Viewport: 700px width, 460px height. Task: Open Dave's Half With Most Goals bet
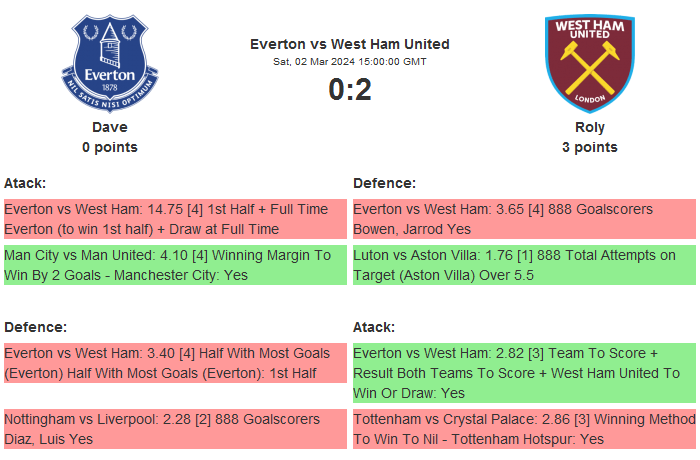[175, 363]
